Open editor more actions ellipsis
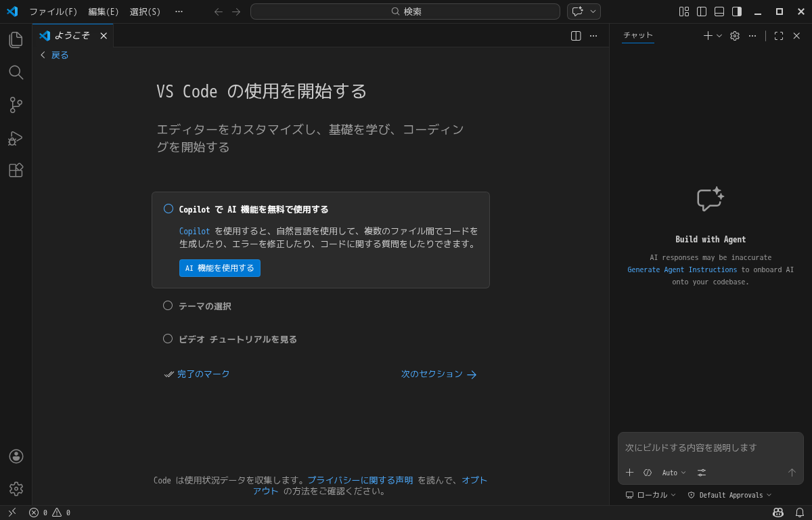The width and height of the screenshot is (812, 520). (x=593, y=36)
